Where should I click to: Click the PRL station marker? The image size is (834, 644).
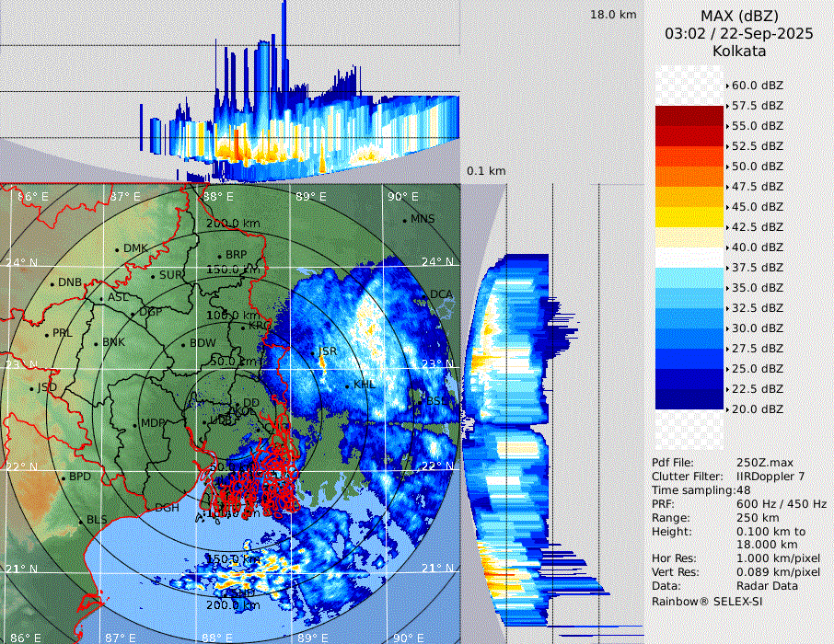click(46, 334)
